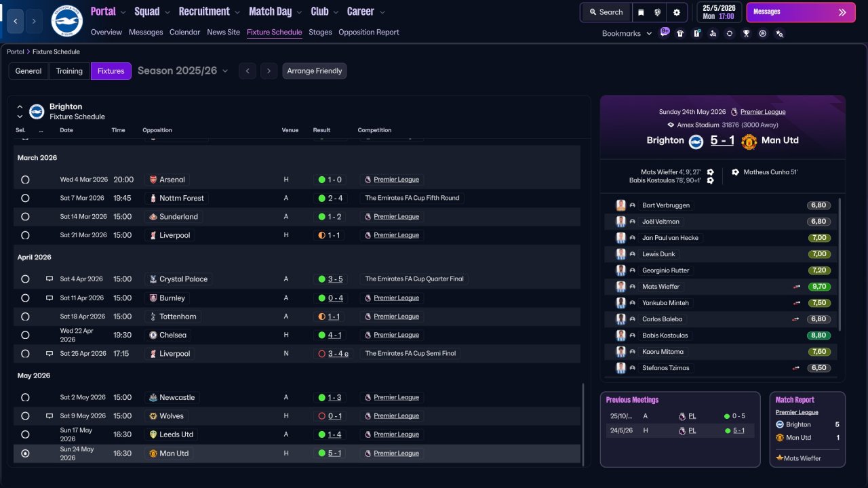
Task: Switch to the General view tab
Action: coord(28,71)
